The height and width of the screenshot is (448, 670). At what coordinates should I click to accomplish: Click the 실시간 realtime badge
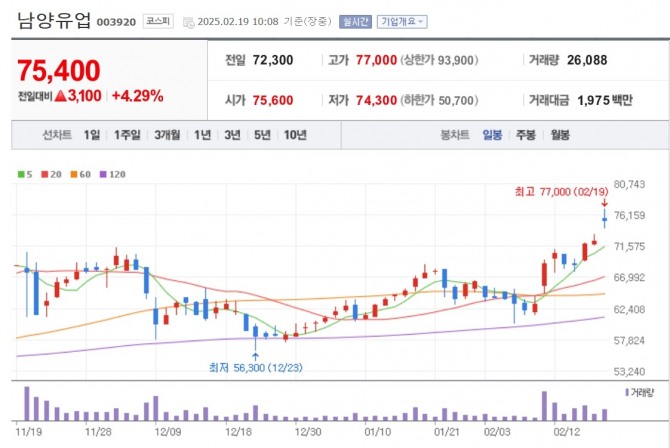[355, 21]
